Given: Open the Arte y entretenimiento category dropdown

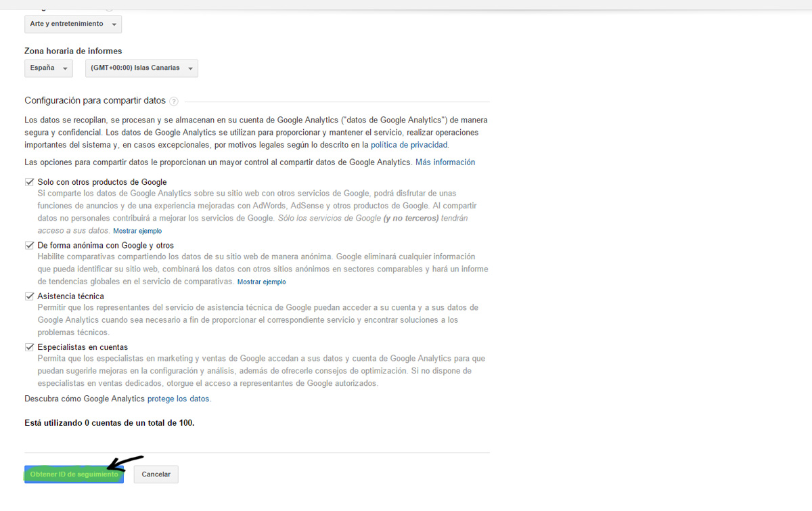Looking at the screenshot, I should coord(73,24).
